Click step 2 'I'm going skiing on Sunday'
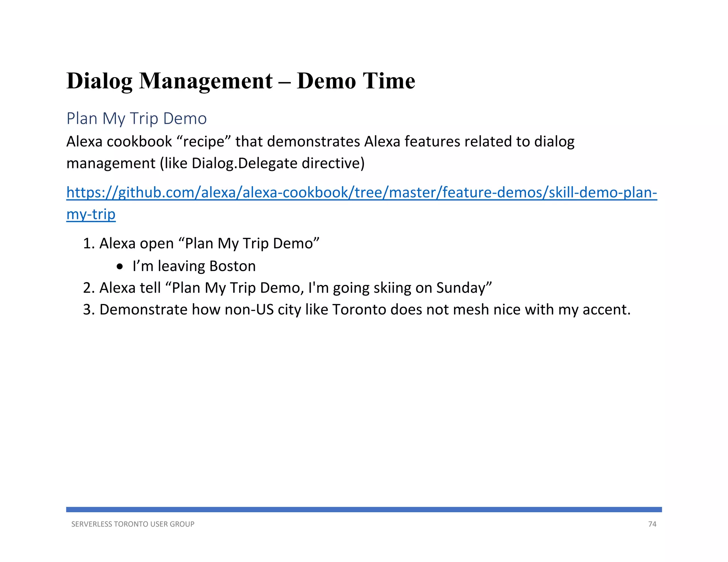This screenshot has width=728, height=562. pyautogui.click(x=287, y=288)
